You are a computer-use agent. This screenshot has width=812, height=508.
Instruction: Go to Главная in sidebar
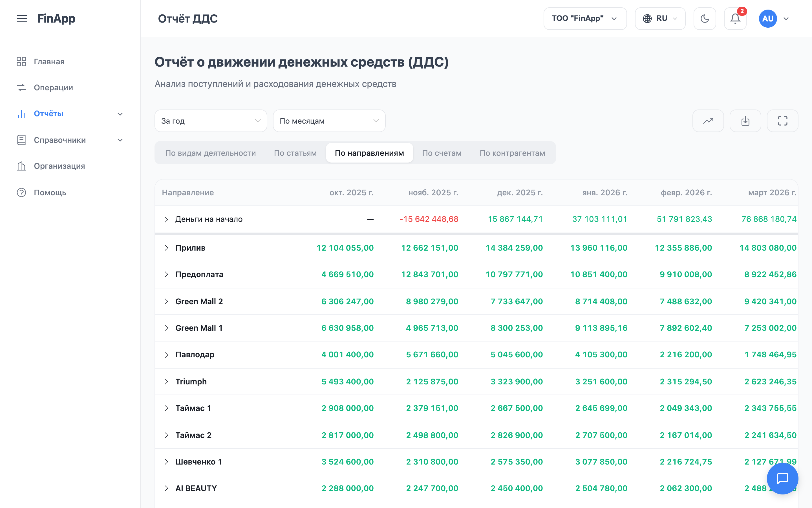[x=49, y=62]
